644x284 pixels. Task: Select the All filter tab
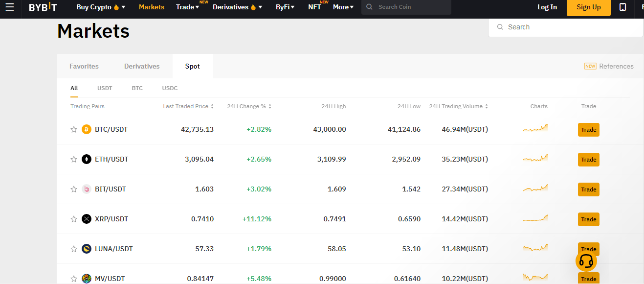pos(74,88)
